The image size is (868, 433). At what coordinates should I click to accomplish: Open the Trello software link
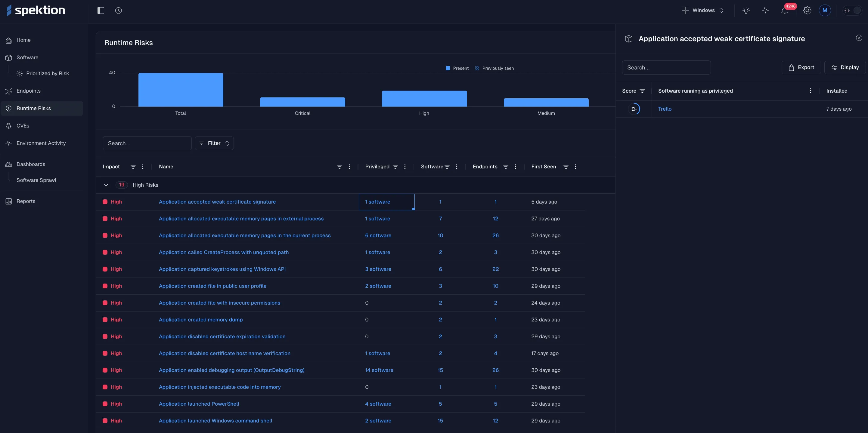pos(665,109)
